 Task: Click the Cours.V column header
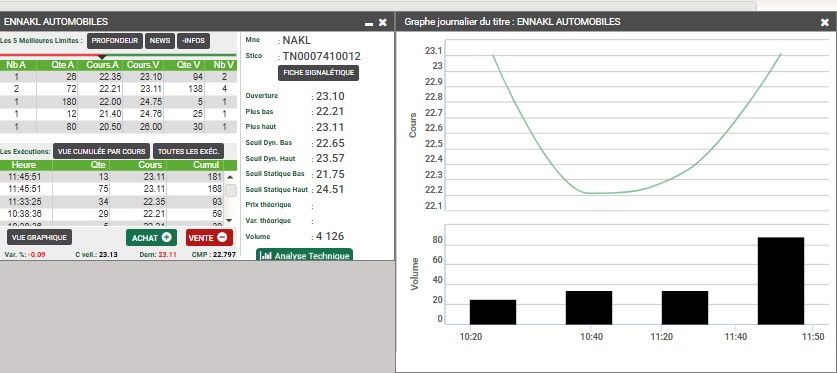pyautogui.click(x=143, y=65)
